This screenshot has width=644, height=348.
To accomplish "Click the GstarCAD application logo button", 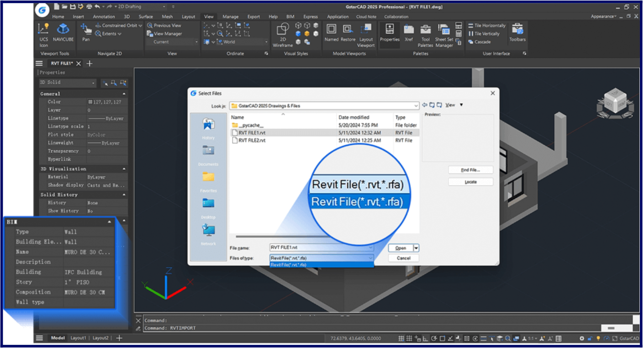I will point(42,9).
